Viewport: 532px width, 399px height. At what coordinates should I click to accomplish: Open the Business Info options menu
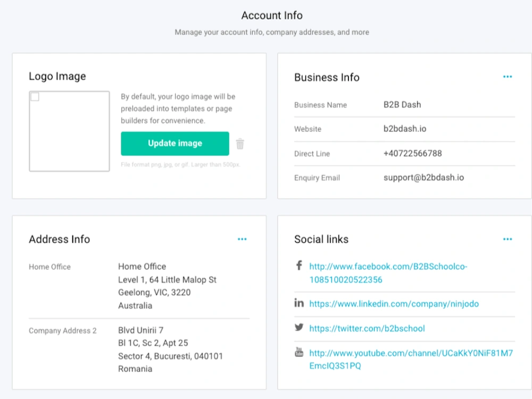coord(507,77)
